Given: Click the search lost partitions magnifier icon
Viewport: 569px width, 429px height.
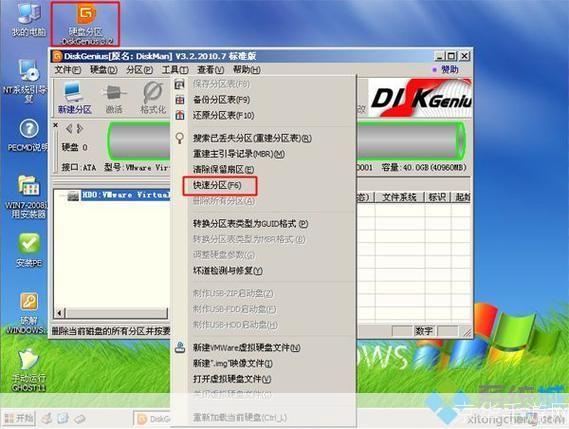Looking at the screenshot, I should (180, 138).
